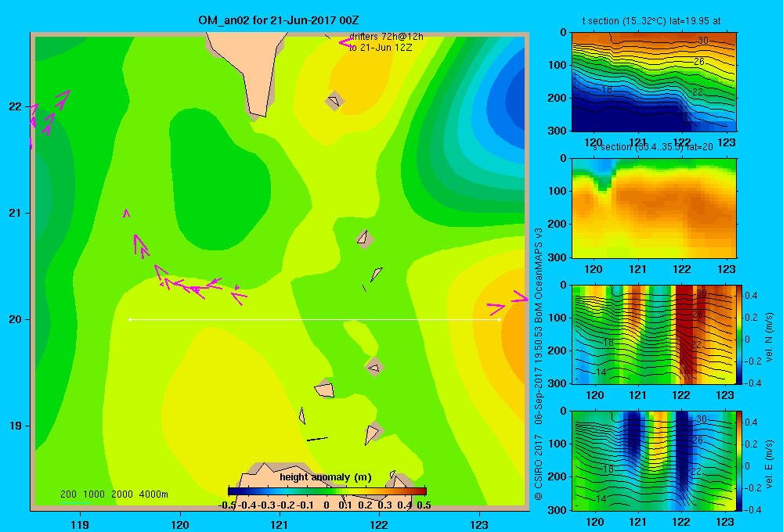The image size is (783, 532).
Task: Click the 'height anomaly (m)' colorbar label
Action: [x=326, y=477]
